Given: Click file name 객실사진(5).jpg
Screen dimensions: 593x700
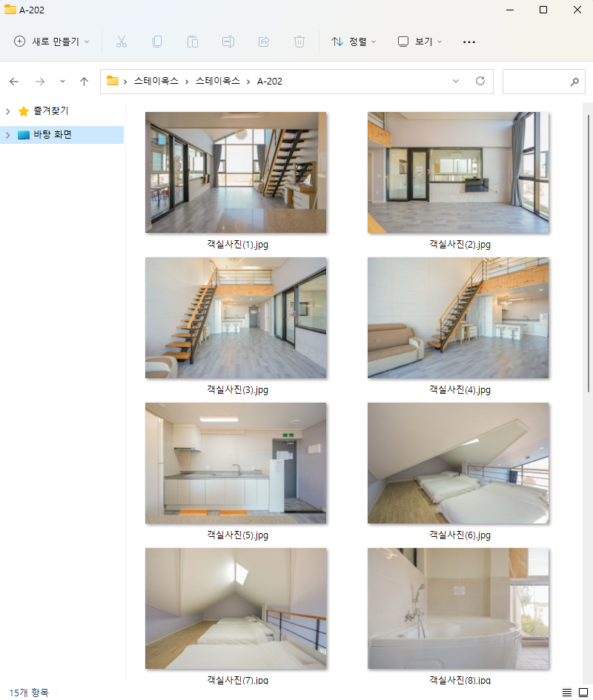Looking at the screenshot, I should tap(237, 535).
